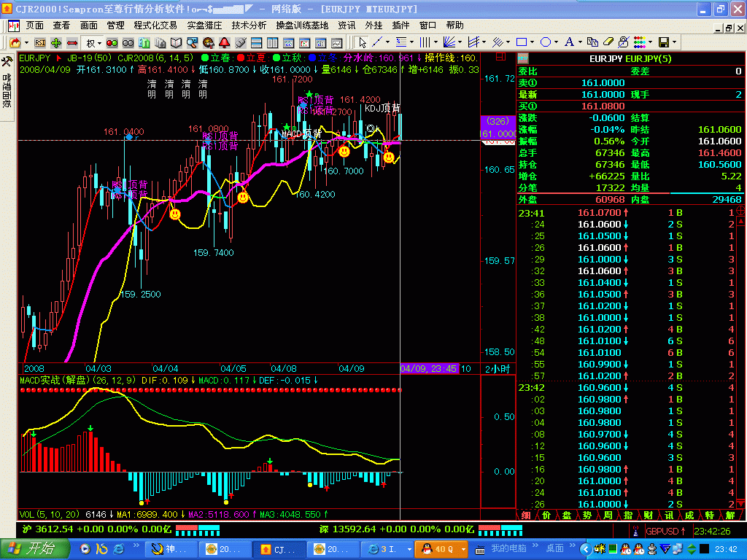Click the horizontal split-window layout icon
747x560 pixels.
256,43
